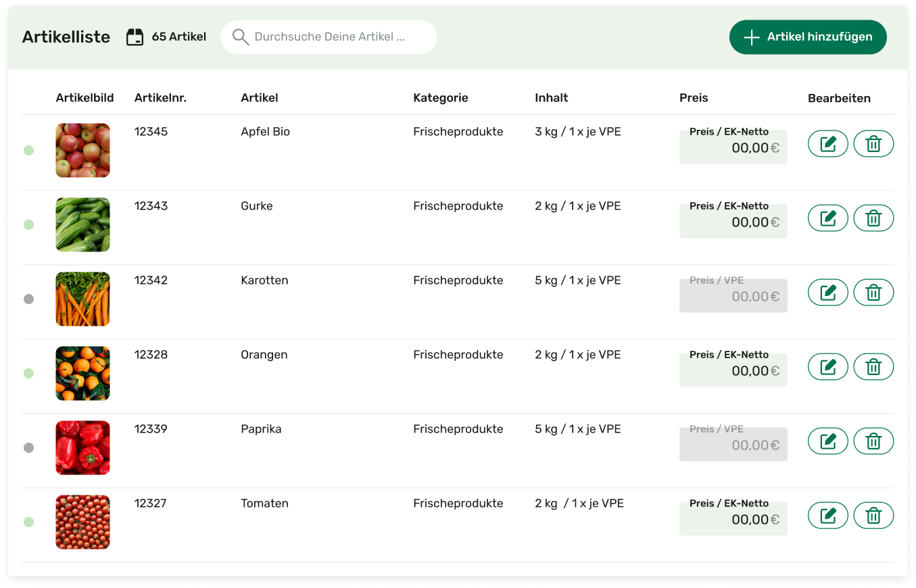Delete the Tomaten article

873,516
